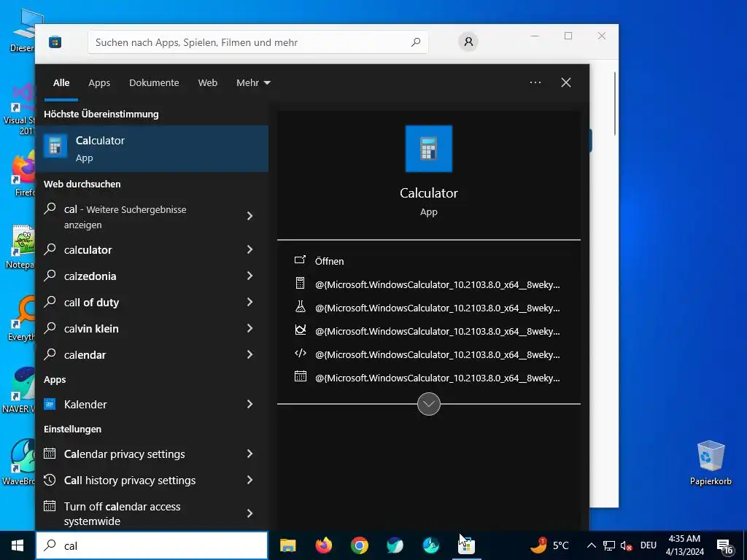Click the Microsoft Store search field

point(258,42)
